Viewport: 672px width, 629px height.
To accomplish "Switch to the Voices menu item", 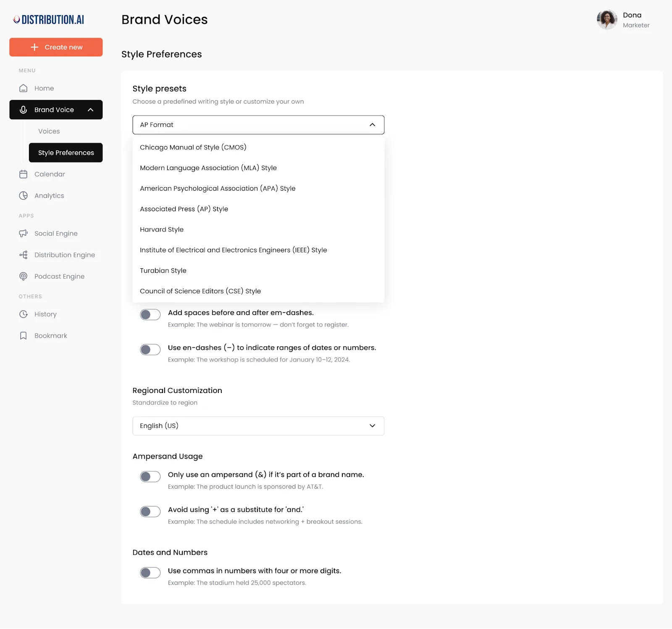I will pos(49,131).
